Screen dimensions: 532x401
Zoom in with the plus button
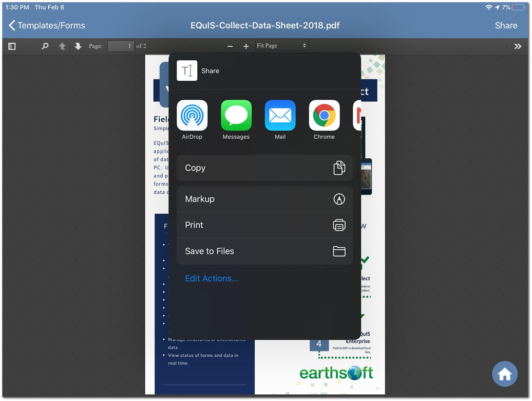246,45
